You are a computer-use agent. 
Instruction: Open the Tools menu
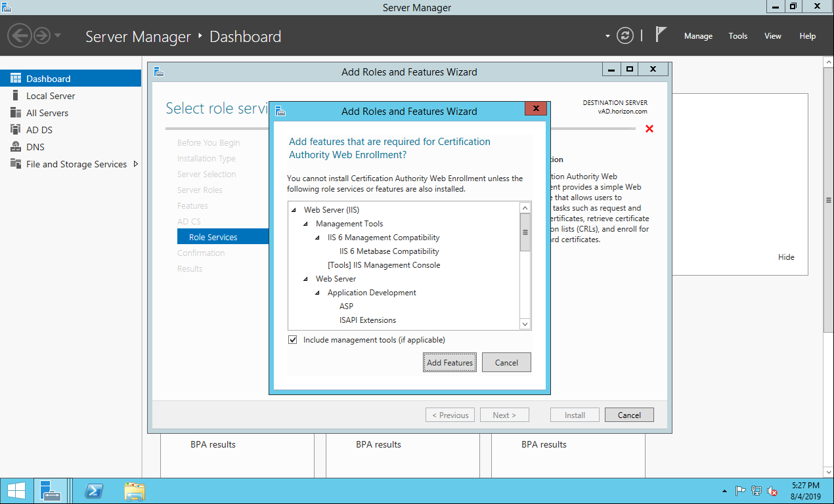[x=737, y=36]
